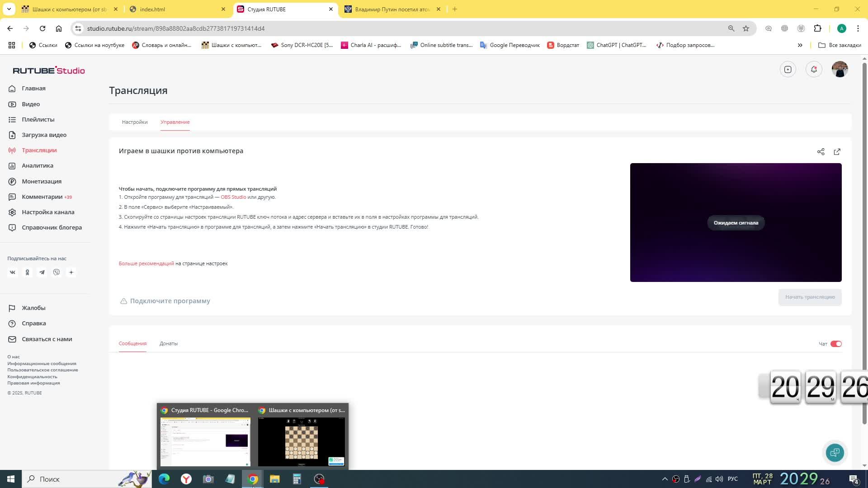Image resolution: width=868 pixels, height=488 pixels.
Task: Expand the hidden bookmarks chevron
Action: coord(800,45)
